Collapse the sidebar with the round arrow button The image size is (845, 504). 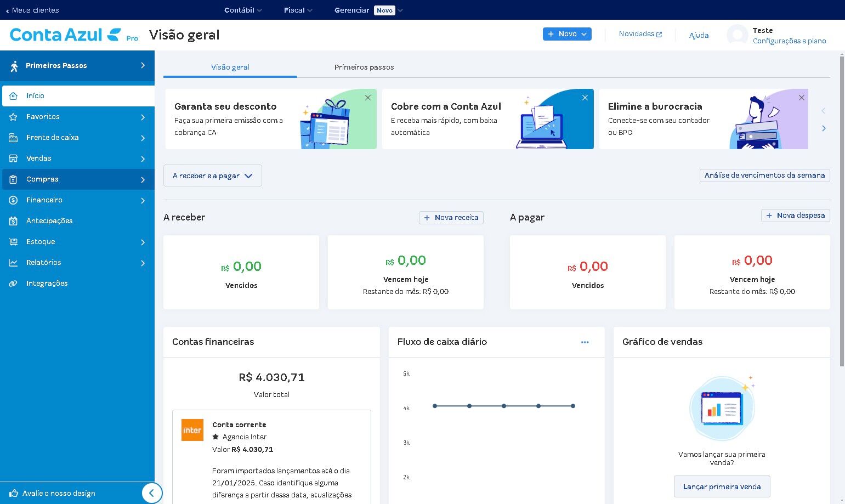point(152,492)
